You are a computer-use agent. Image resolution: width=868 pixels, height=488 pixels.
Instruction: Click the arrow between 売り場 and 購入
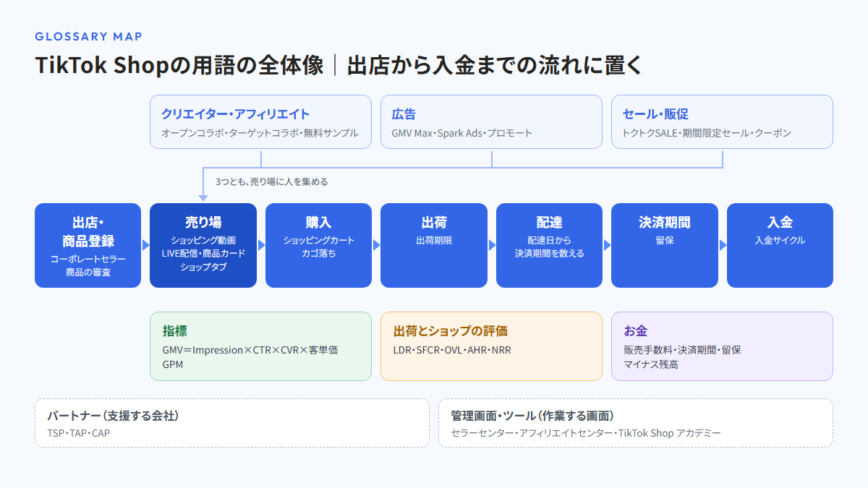tap(261, 245)
